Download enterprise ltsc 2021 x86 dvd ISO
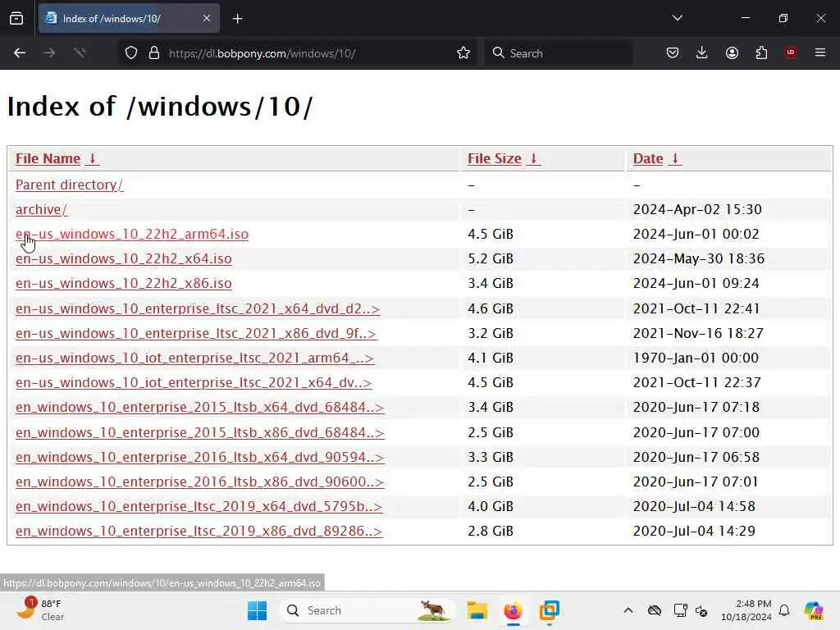 196,333
